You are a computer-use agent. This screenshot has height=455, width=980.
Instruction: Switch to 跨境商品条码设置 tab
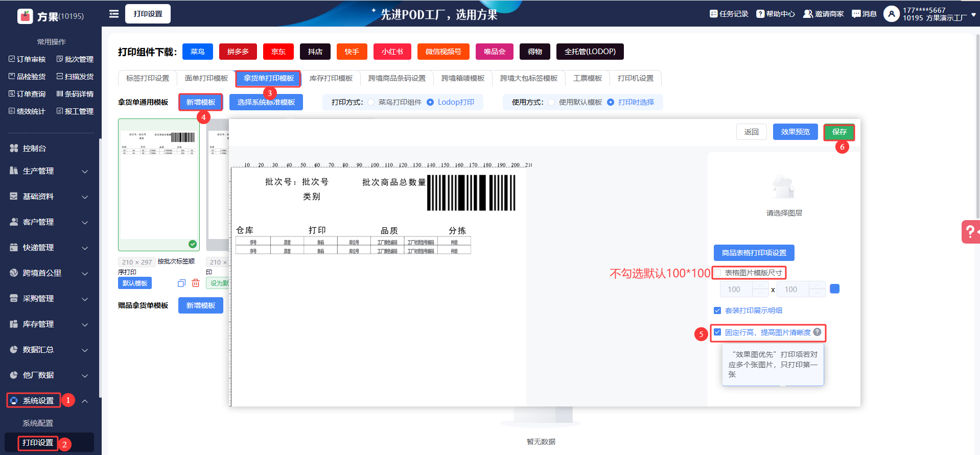(x=397, y=78)
